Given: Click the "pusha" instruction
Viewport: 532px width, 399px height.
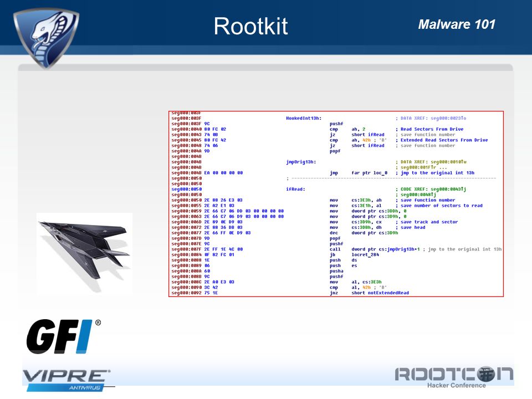Looking at the screenshot, I should click(336, 271).
